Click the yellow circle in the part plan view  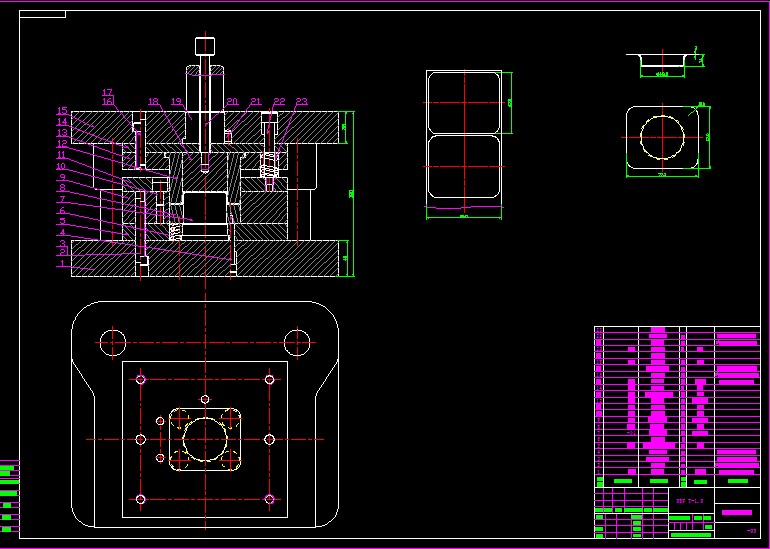tap(662, 137)
